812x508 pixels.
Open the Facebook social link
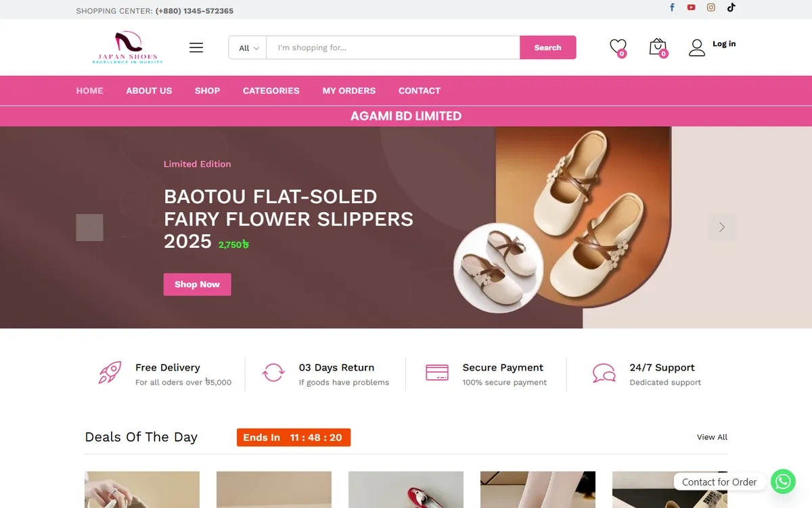coord(672,7)
